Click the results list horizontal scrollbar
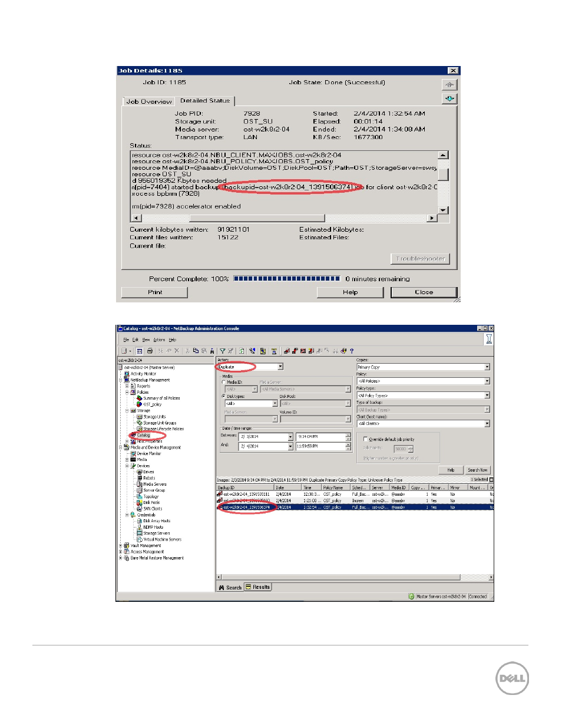Screen dimensions: 562x728 click(x=355, y=577)
